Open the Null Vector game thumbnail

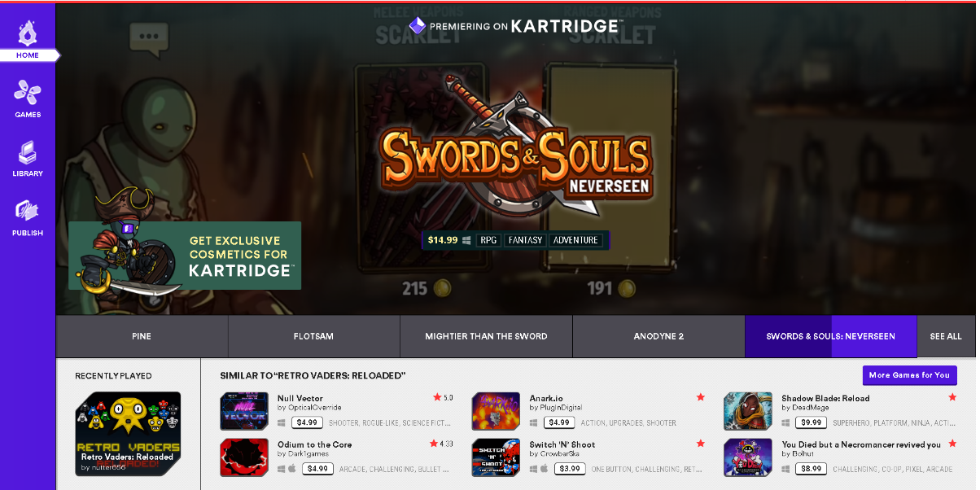[244, 411]
